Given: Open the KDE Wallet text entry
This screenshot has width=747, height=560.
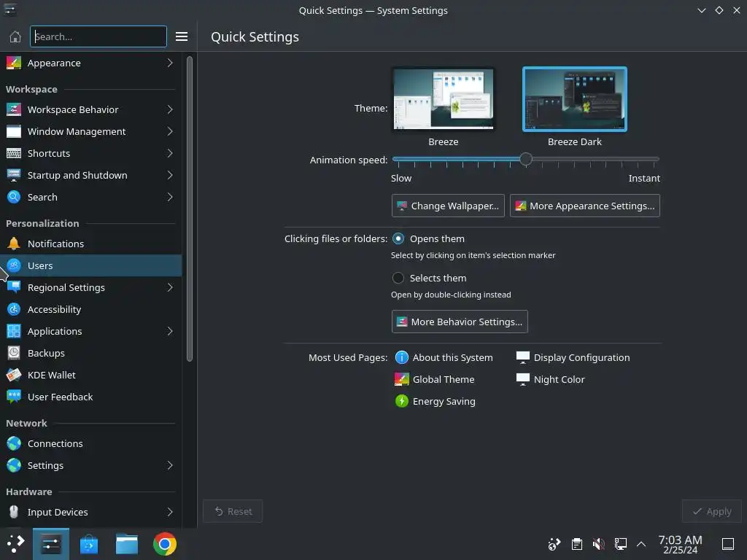Looking at the screenshot, I should click(52, 376).
